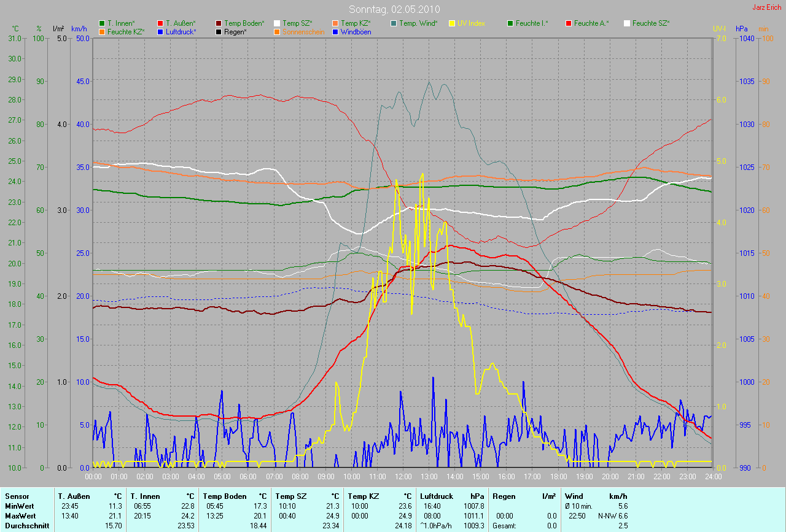Click the orange Sonnenschein legend square

pos(278,31)
